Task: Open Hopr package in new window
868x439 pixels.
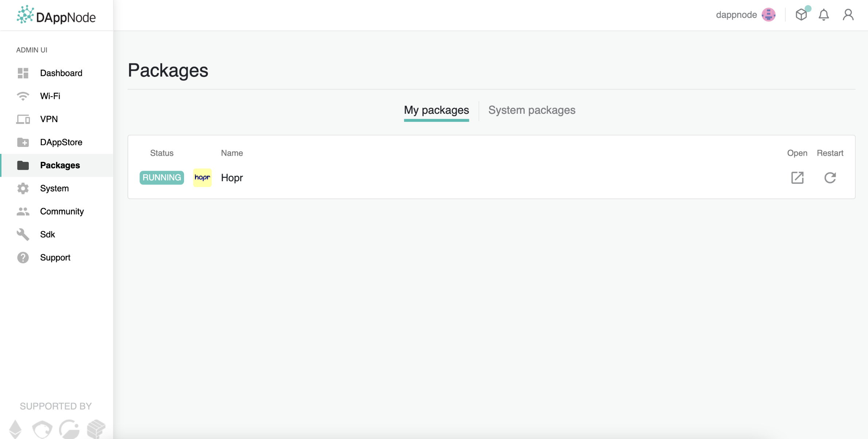Action: [x=797, y=178]
